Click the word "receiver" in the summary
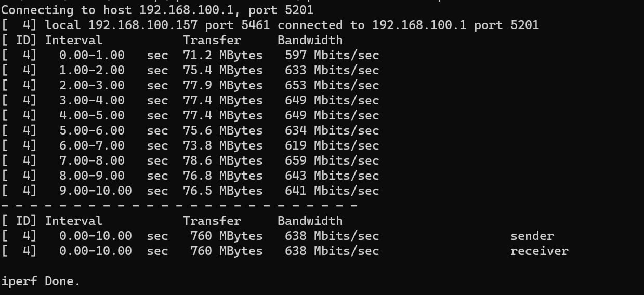 539,251
